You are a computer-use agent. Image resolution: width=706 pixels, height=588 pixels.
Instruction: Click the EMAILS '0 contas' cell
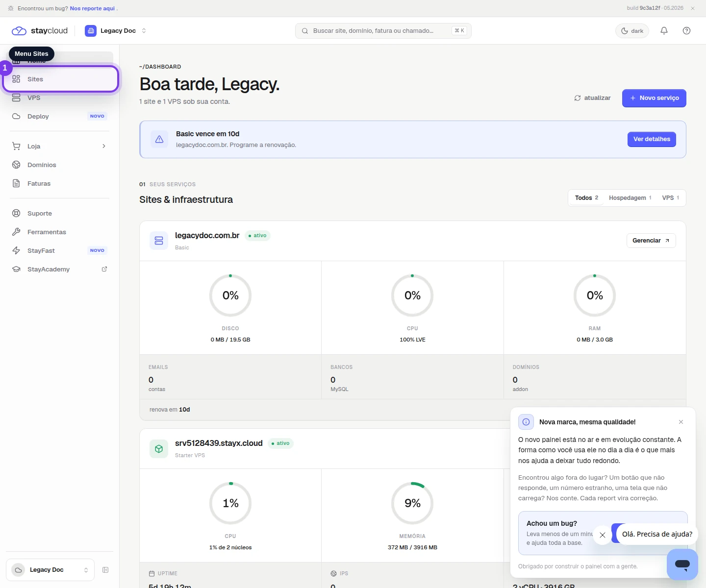coord(230,377)
